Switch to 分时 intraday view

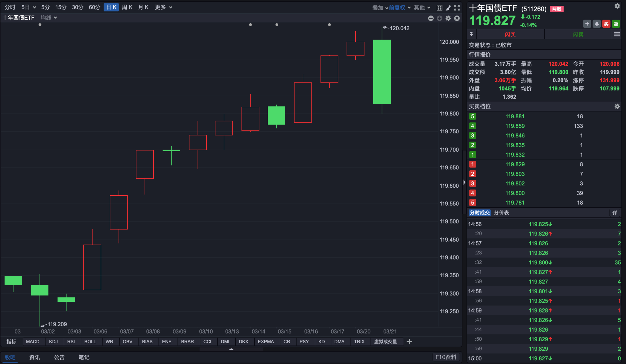click(10, 7)
